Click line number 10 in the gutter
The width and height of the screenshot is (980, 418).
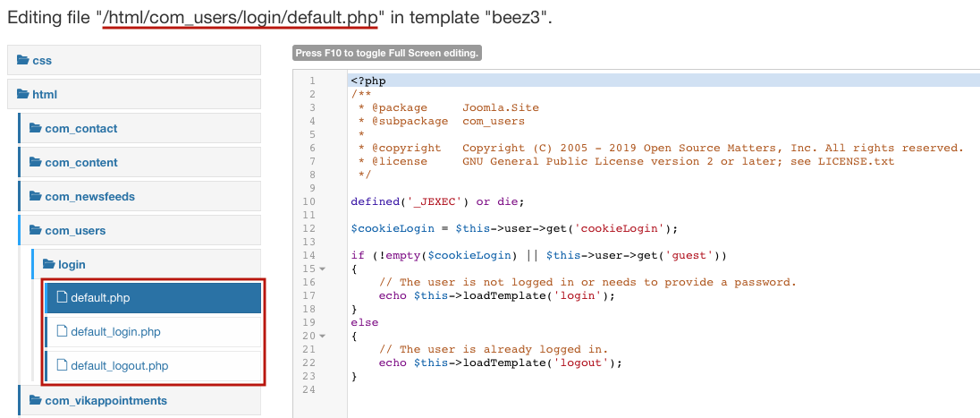click(x=309, y=201)
